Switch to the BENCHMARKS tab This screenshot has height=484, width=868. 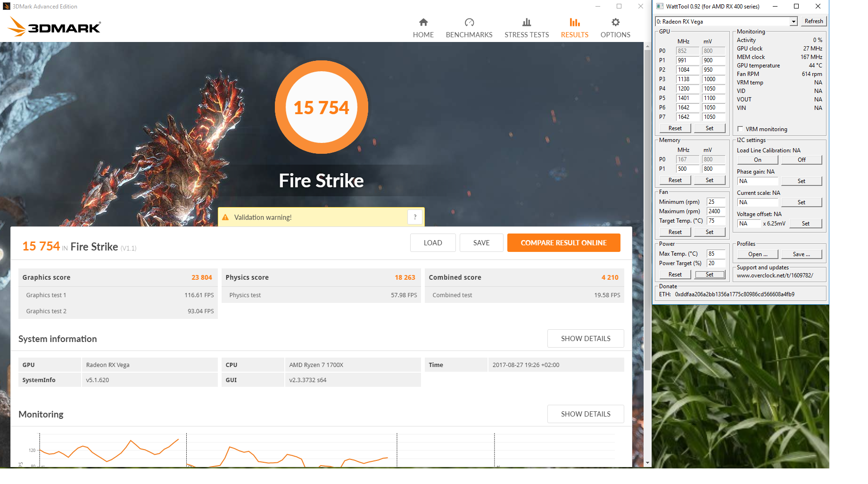click(469, 28)
